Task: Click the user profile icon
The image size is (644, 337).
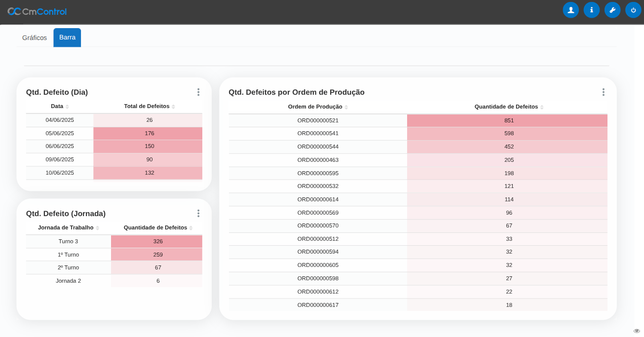Action: pos(570,10)
